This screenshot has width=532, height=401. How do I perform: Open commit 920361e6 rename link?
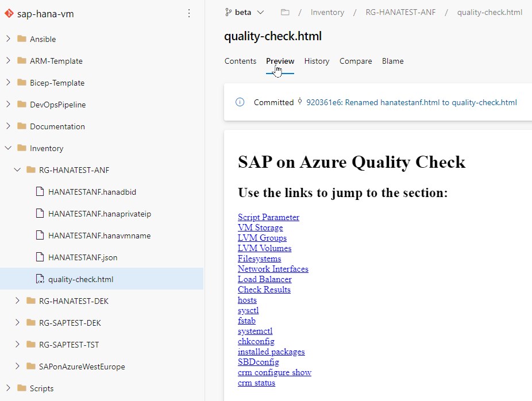pos(411,102)
